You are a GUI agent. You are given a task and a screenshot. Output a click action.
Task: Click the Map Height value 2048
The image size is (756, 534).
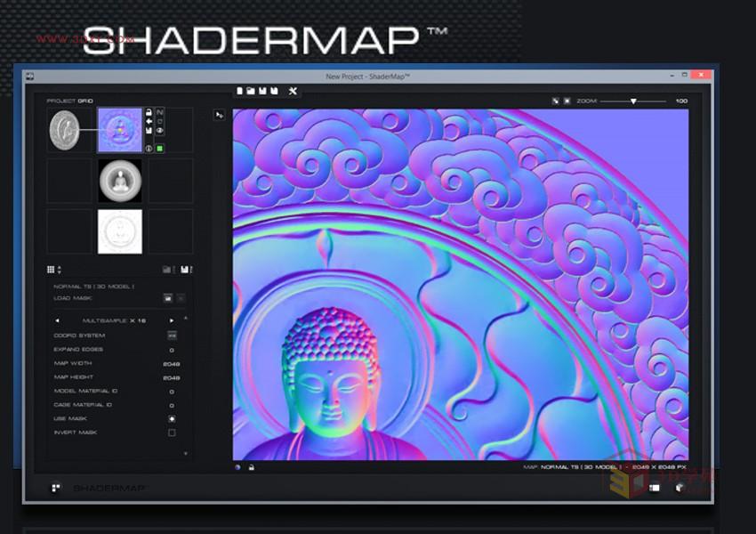click(172, 377)
